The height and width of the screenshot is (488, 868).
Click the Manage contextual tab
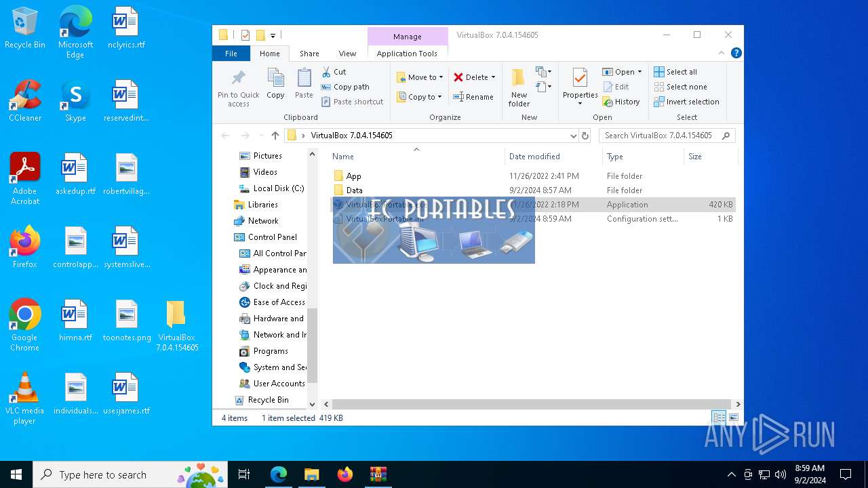pos(408,37)
